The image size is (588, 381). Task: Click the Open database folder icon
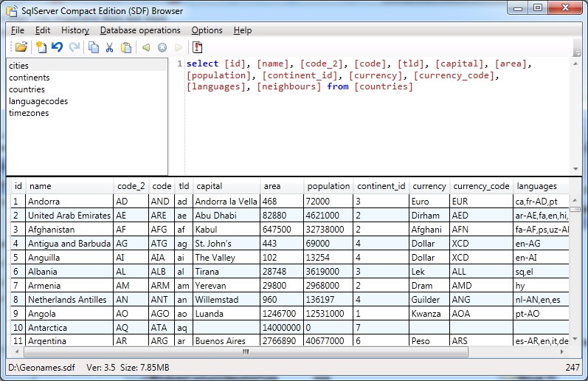21,47
